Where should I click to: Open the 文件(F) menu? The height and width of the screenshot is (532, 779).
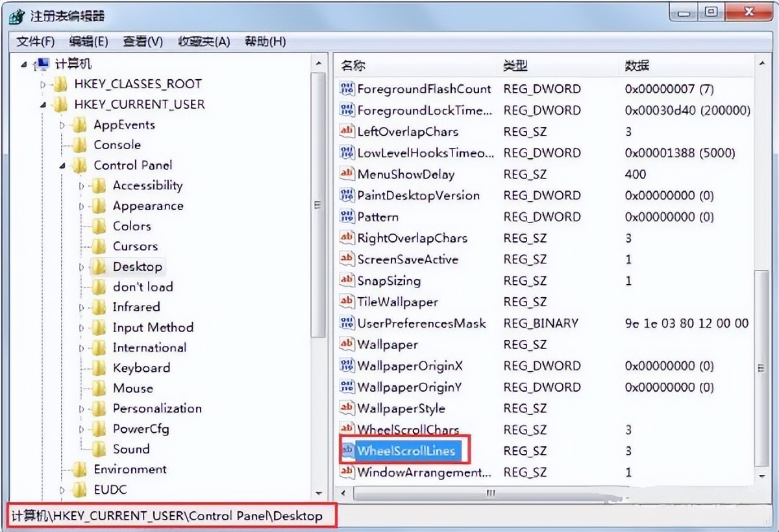(x=36, y=42)
